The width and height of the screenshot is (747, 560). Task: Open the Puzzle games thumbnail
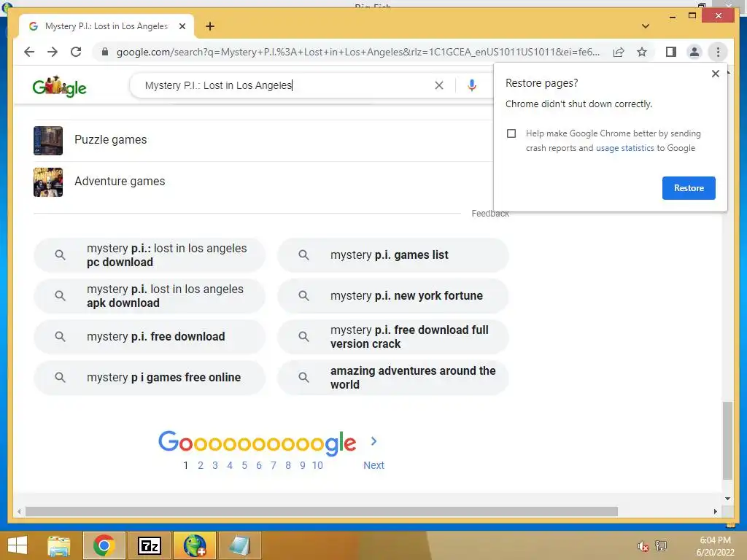click(x=48, y=141)
